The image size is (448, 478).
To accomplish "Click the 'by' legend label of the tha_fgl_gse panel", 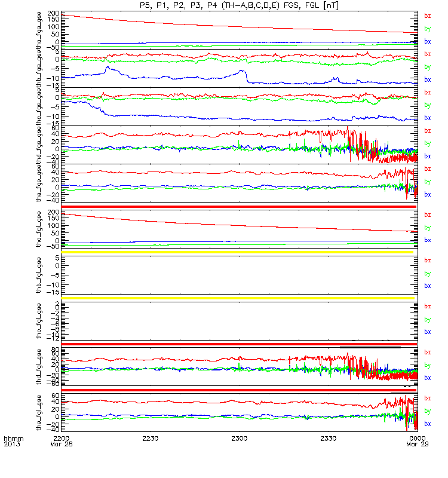I will click(427, 228).
